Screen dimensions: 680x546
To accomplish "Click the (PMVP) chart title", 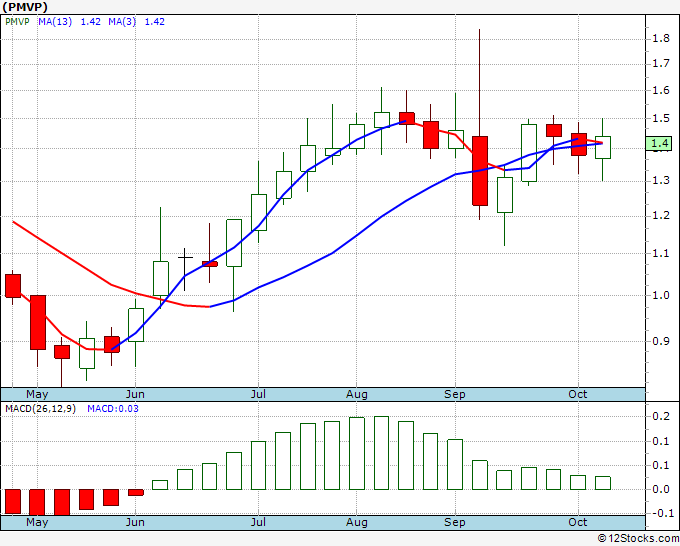I will pyautogui.click(x=25, y=7).
